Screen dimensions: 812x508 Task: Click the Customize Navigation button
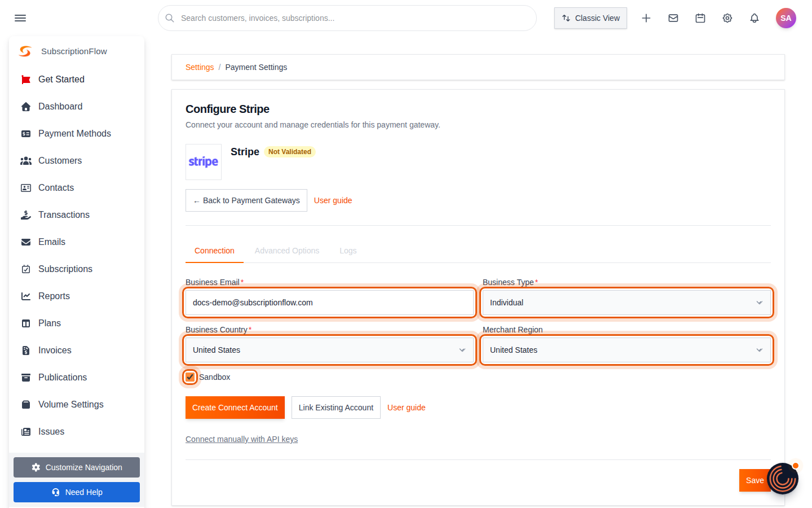pos(77,467)
